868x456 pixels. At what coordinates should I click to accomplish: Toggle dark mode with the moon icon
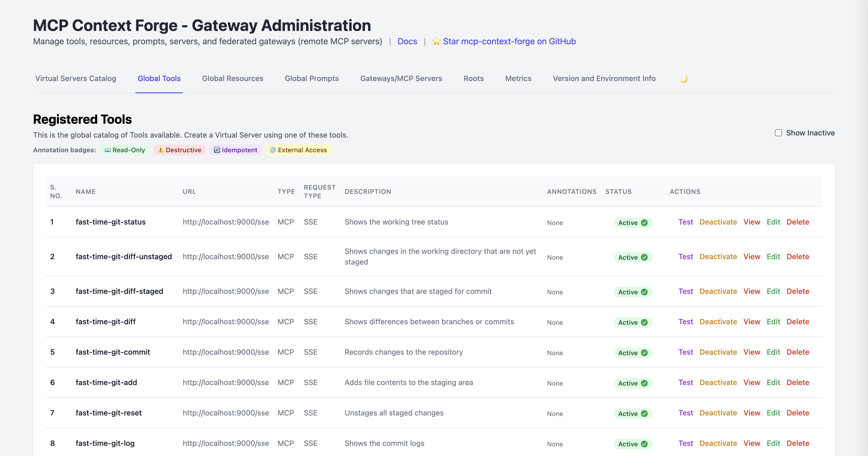[x=683, y=79]
